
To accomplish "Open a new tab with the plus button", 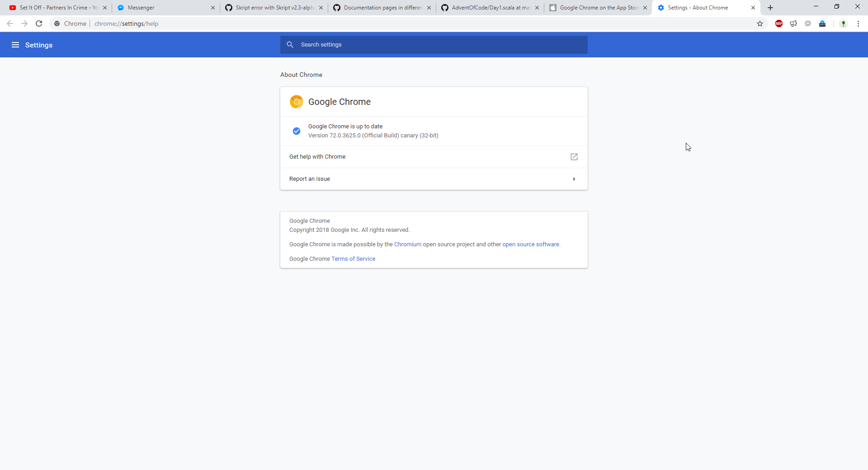I will coord(770,8).
